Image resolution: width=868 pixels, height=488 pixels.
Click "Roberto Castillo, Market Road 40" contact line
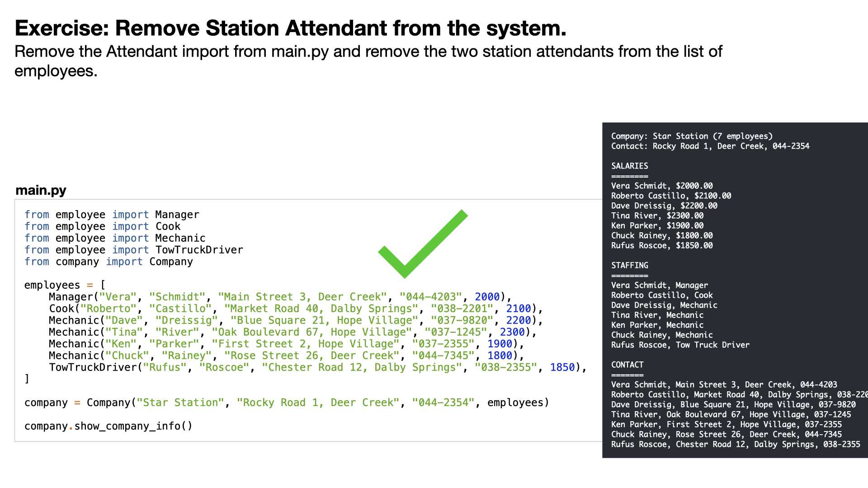(x=740, y=394)
